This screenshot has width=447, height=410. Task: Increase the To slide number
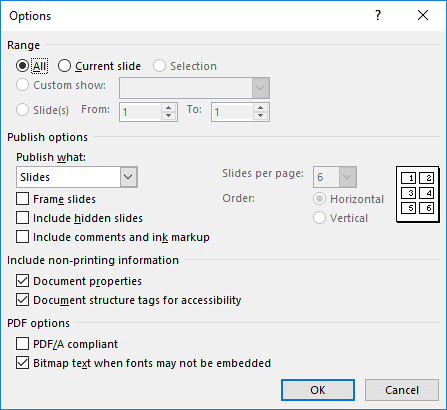coord(261,108)
